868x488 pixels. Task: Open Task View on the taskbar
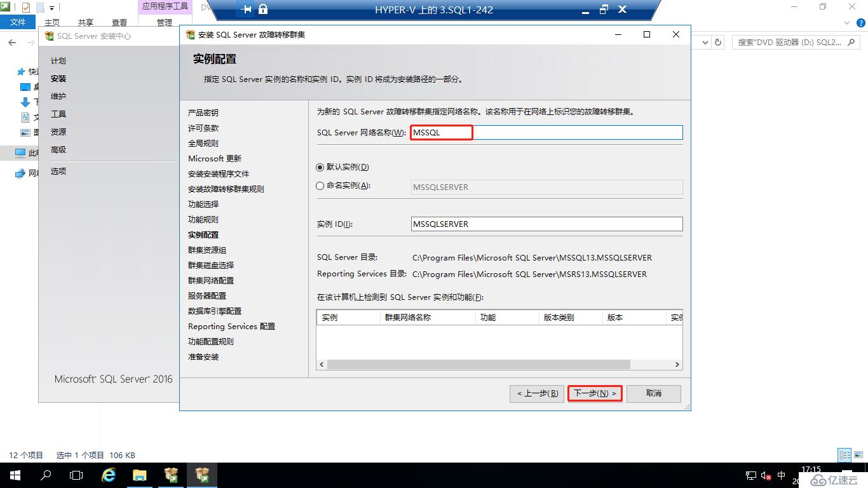pos(76,475)
